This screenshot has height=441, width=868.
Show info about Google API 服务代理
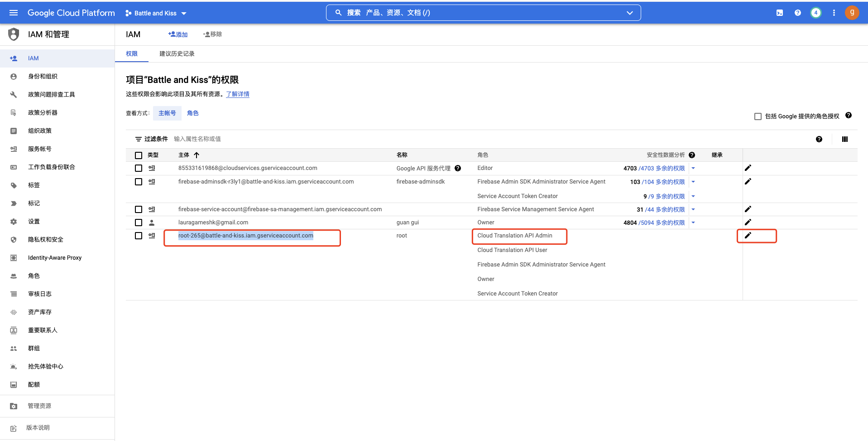(x=458, y=168)
